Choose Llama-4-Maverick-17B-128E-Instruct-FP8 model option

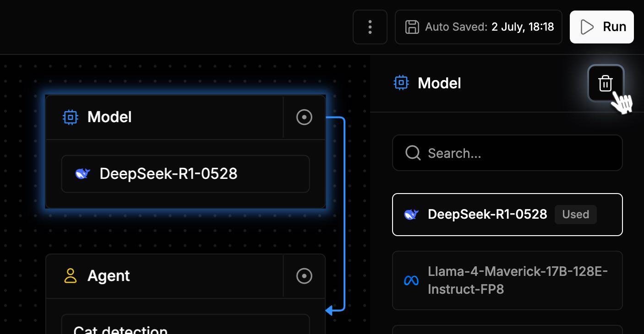508,280
